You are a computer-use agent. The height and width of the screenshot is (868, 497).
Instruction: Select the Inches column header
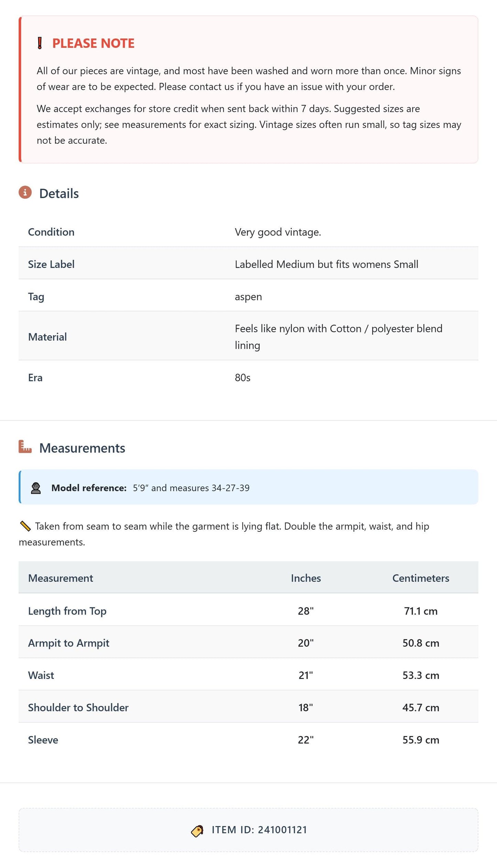[306, 578]
